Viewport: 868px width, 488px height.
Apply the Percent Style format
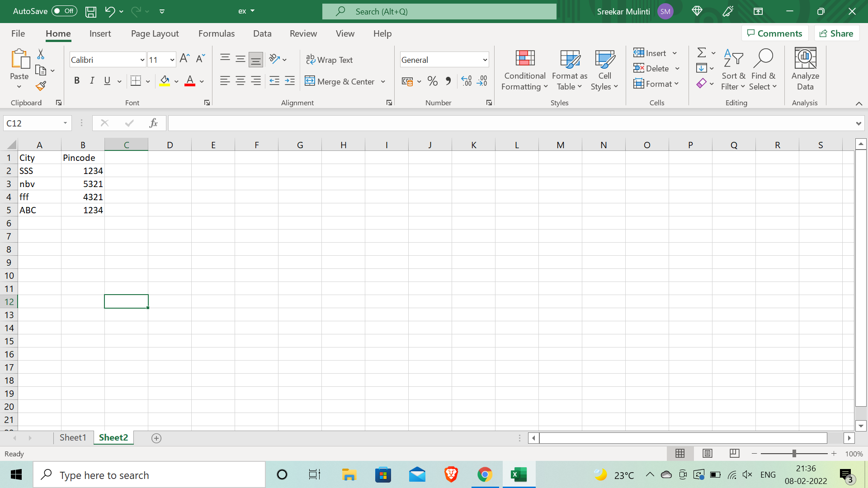pos(432,81)
